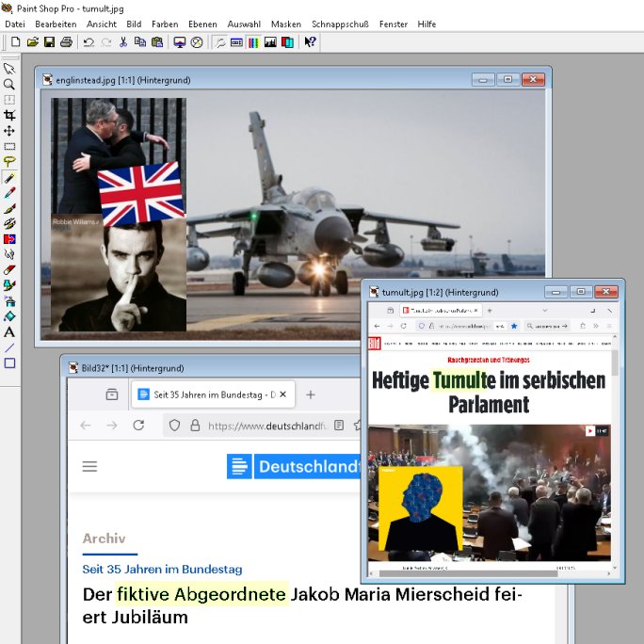
Task: Click the Save disk icon in toolbar
Action: click(49, 42)
